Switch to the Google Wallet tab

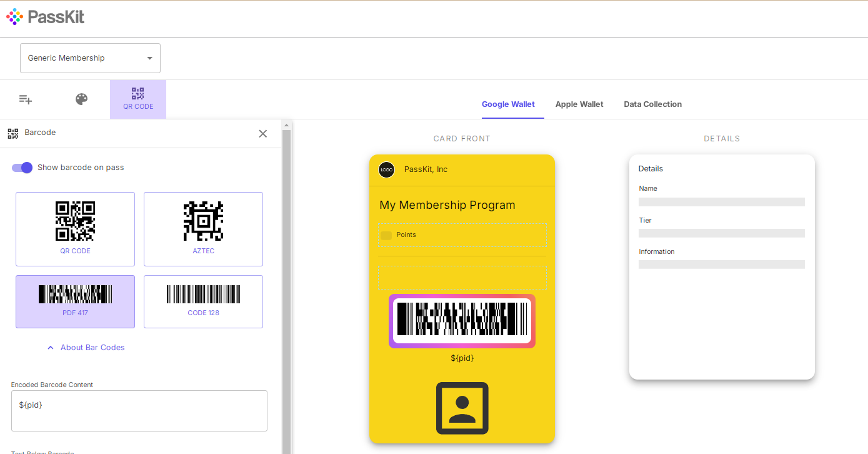(x=508, y=104)
